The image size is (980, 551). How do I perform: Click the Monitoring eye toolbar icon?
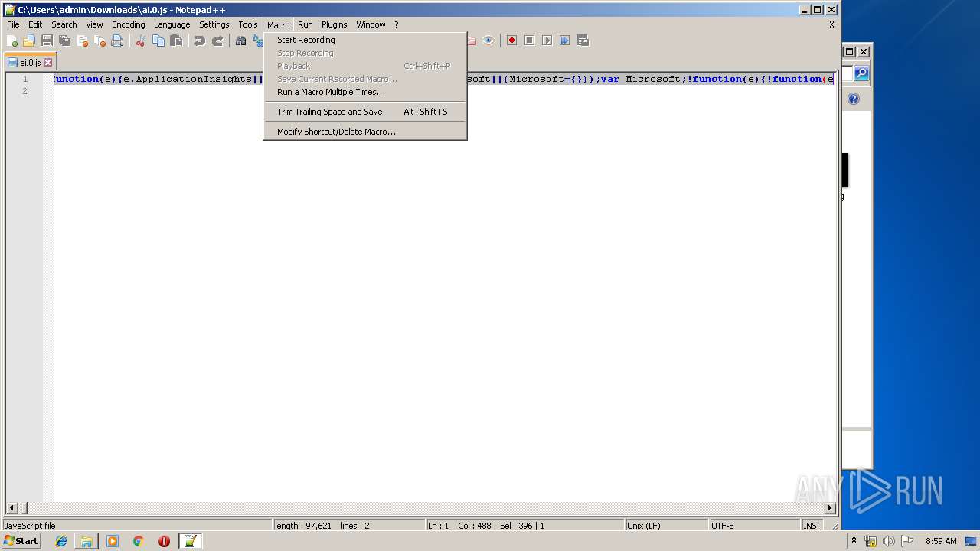click(x=488, y=41)
